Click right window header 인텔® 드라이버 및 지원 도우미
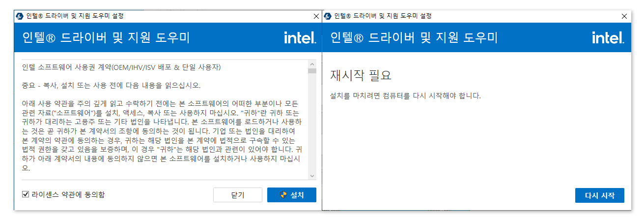Screen dimensions: 644x220 (414, 38)
